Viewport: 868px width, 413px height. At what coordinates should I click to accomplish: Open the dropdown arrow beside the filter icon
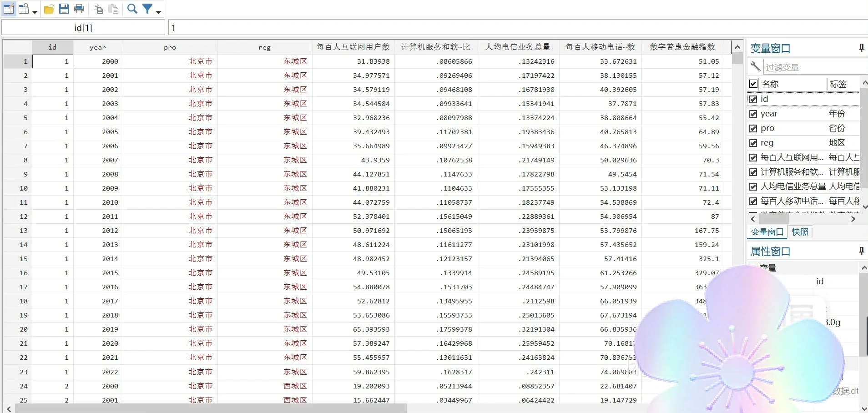pos(158,12)
